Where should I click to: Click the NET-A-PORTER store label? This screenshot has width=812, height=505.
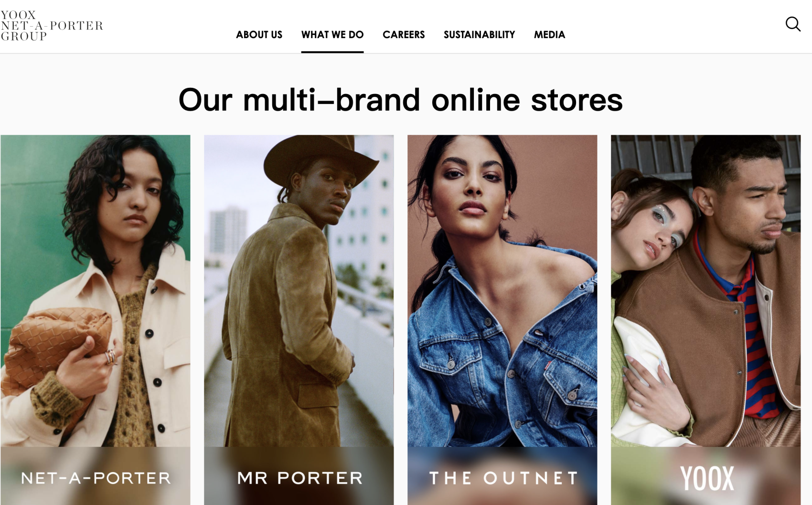tap(96, 478)
